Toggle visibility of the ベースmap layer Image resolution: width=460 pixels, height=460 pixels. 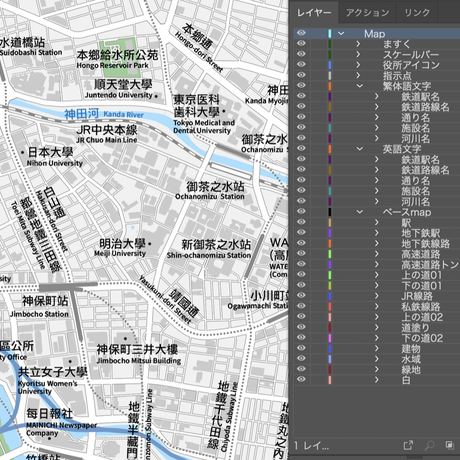coord(301,211)
